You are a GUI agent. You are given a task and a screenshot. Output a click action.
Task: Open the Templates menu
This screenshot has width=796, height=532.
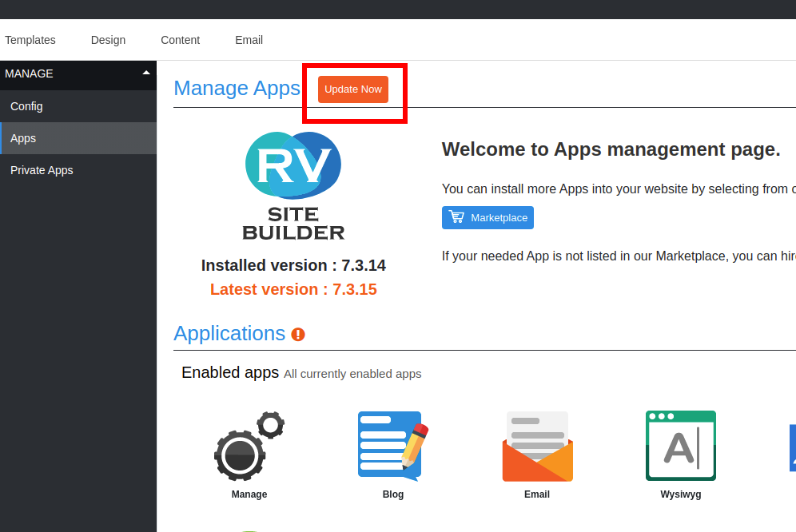click(30, 40)
